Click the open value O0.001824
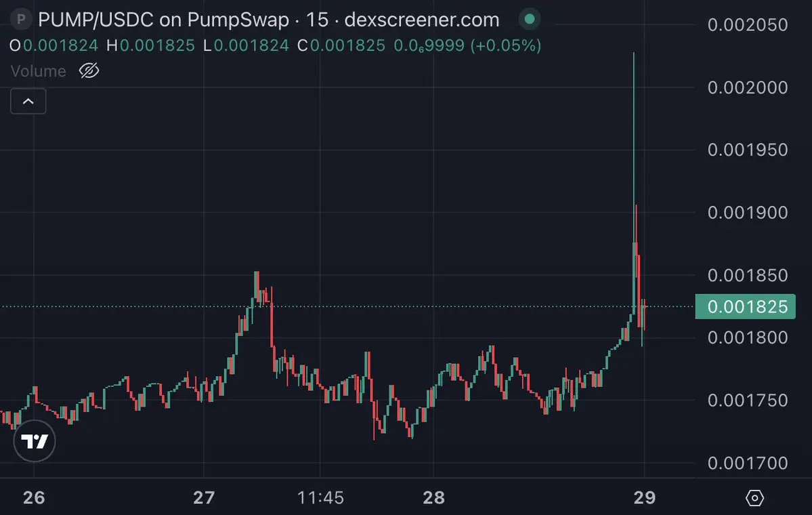Screen dimensions: 812x515 (54, 45)
